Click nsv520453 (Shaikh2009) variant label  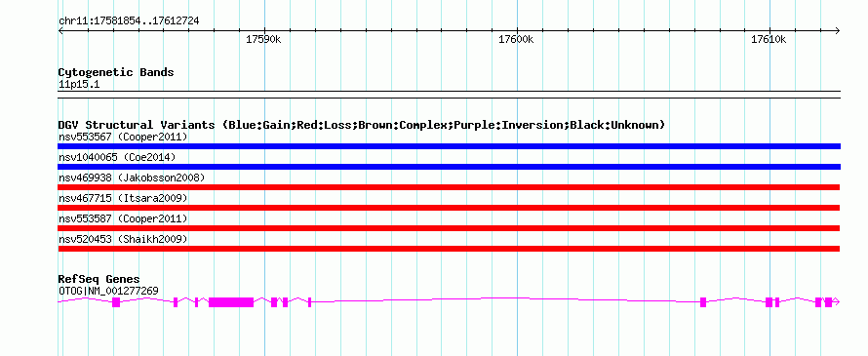click(x=123, y=239)
